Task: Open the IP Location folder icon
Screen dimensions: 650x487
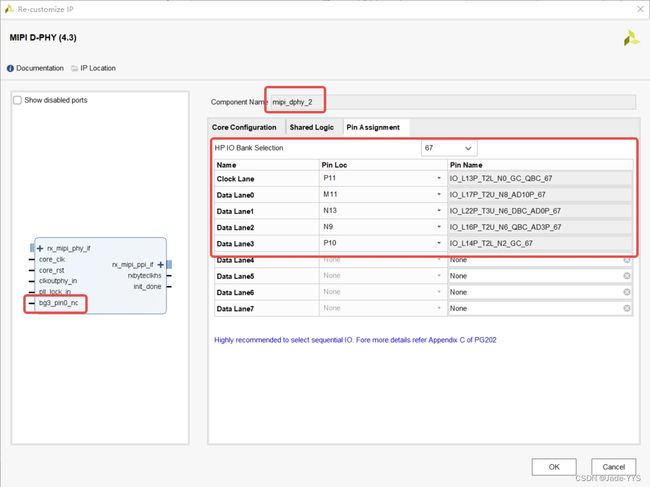Action: pyautogui.click(x=74, y=68)
